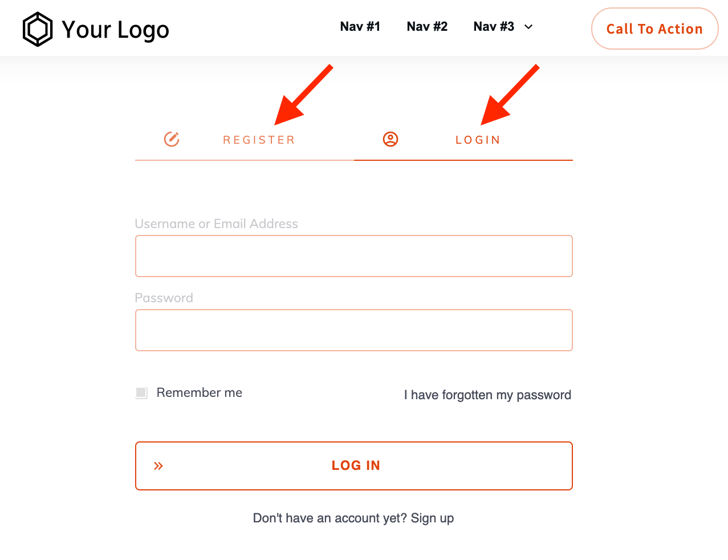728x560 pixels.
Task: Click the user-circle icon beside LOGIN
Action: pos(391,139)
